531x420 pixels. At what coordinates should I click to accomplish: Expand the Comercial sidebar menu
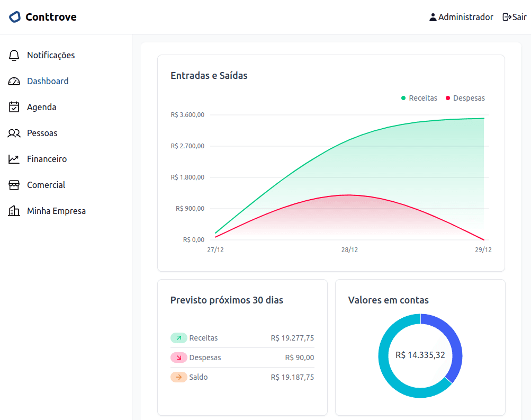[46, 185]
